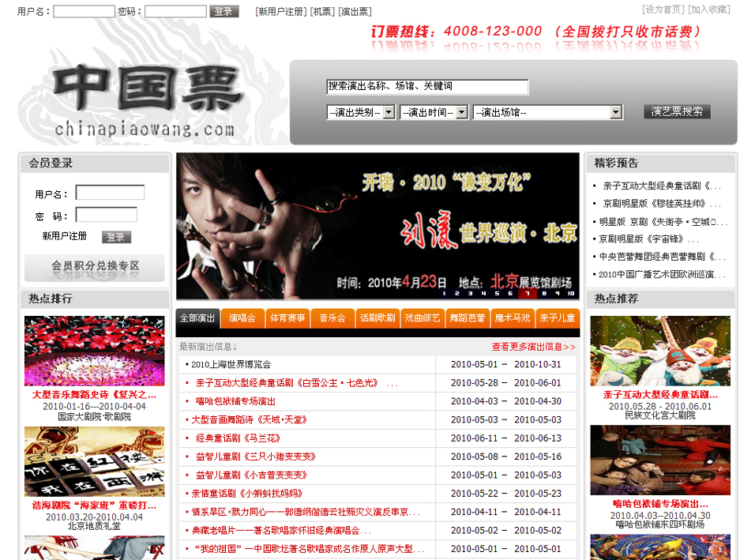
Task: Jump to banner slide 2
Action: (457, 293)
